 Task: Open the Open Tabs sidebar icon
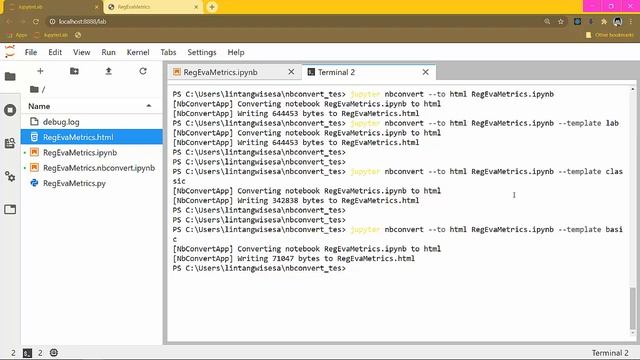[x=10, y=209]
